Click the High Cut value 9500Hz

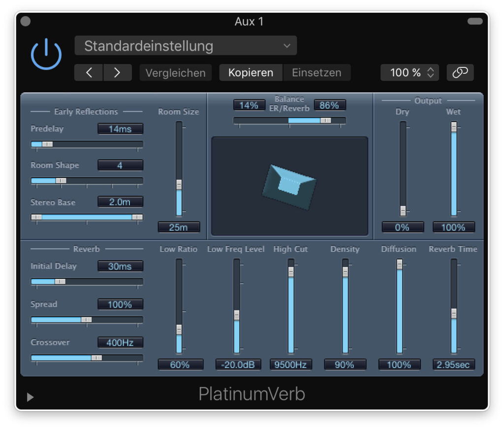point(291,365)
